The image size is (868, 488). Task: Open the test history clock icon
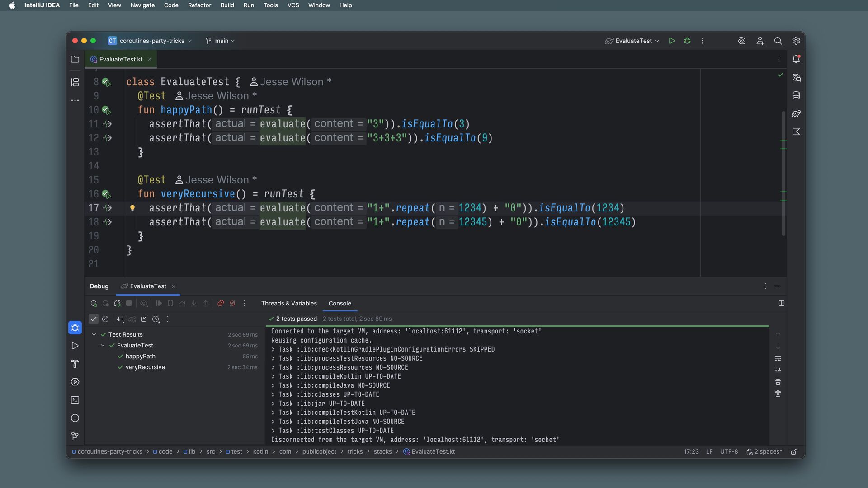(156, 319)
